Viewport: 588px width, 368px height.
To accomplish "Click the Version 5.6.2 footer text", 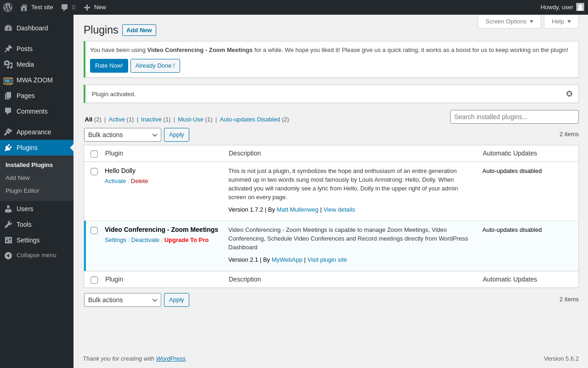I will (561, 359).
